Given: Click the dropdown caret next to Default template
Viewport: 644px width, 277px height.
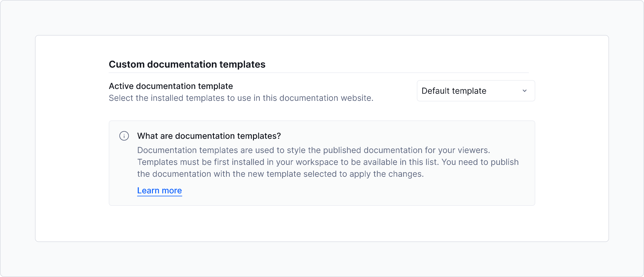Looking at the screenshot, I should [525, 91].
